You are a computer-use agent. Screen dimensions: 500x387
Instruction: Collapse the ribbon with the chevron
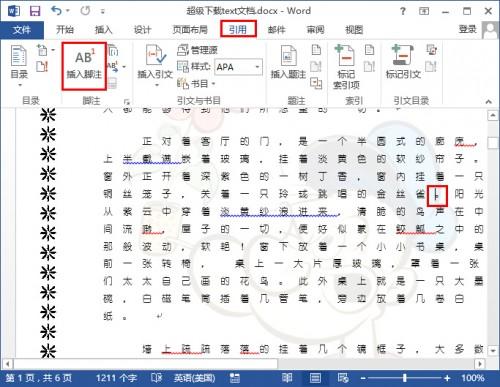click(x=489, y=101)
